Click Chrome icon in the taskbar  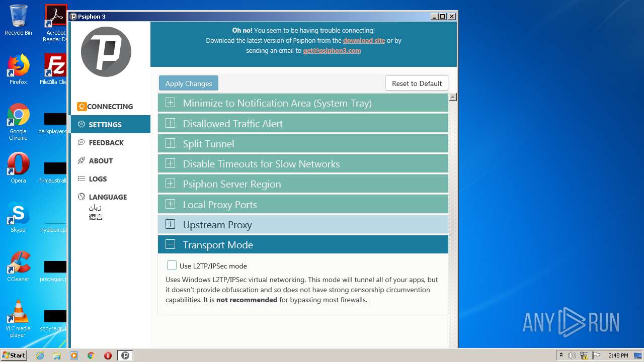coord(91,355)
